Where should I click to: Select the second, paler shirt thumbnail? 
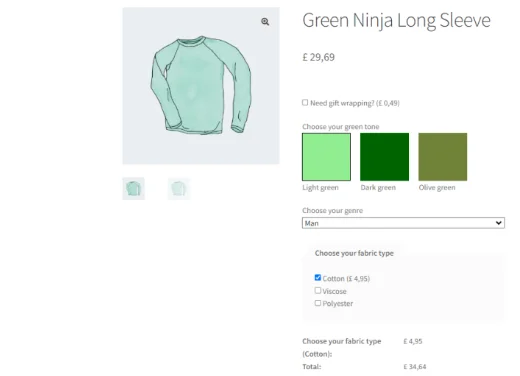[179, 189]
